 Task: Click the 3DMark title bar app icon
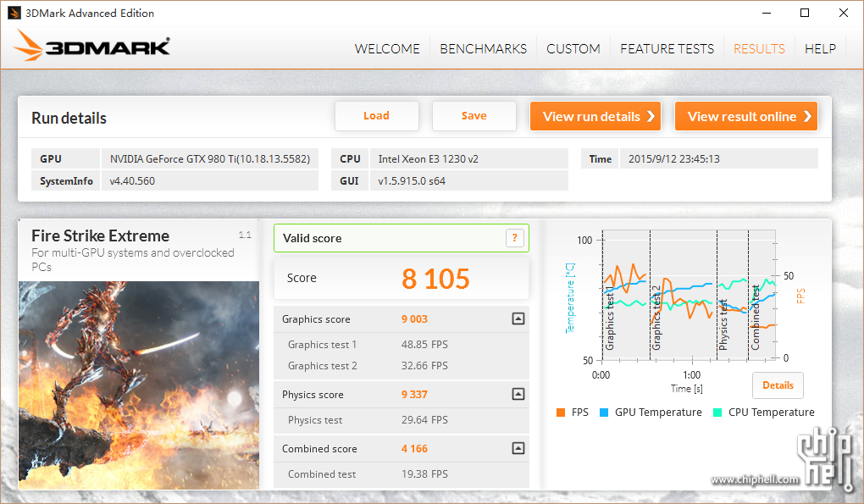[x=14, y=13]
